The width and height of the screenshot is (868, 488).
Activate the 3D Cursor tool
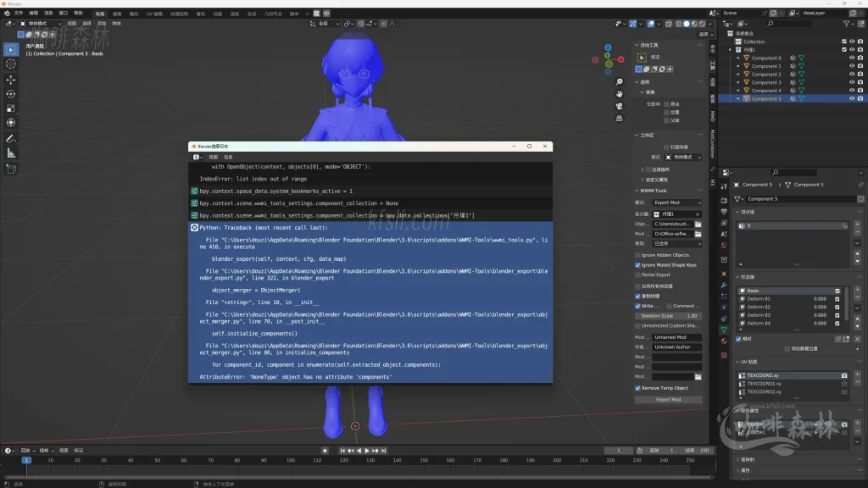pyautogui.click(x=11, y=64)
